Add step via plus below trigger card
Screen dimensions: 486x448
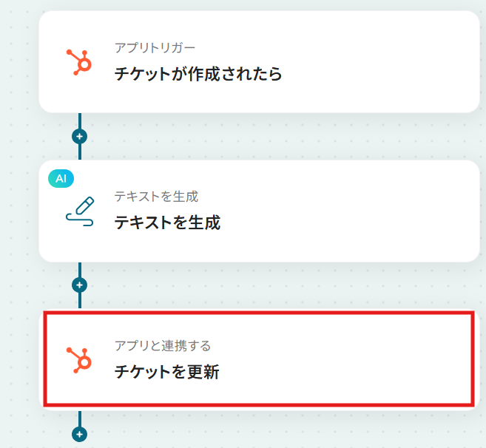coord(80,136)
